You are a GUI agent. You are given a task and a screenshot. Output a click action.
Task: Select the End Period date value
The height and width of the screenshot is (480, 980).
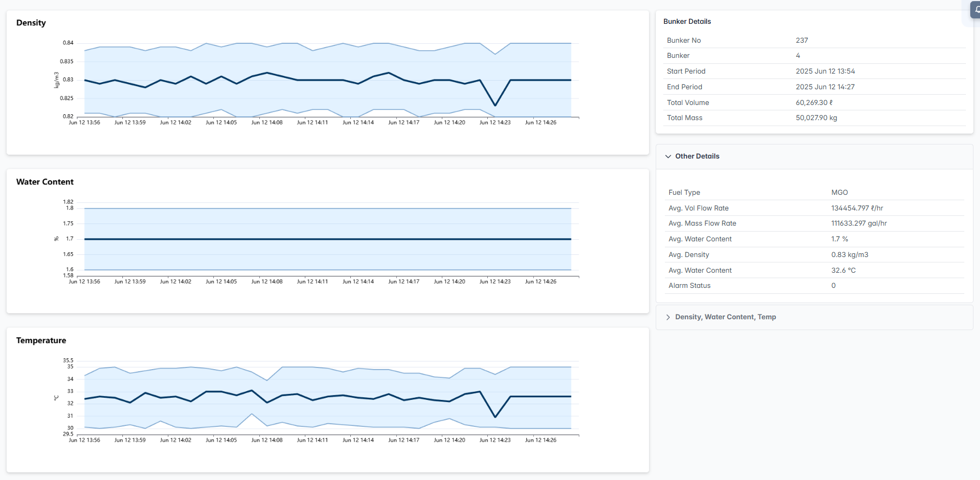point(825,87)
